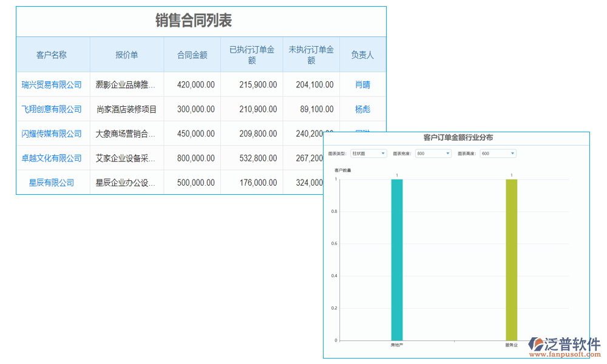Open customer 星辰有限公司 details
607x364 pixels.
[x=52, y=182]
